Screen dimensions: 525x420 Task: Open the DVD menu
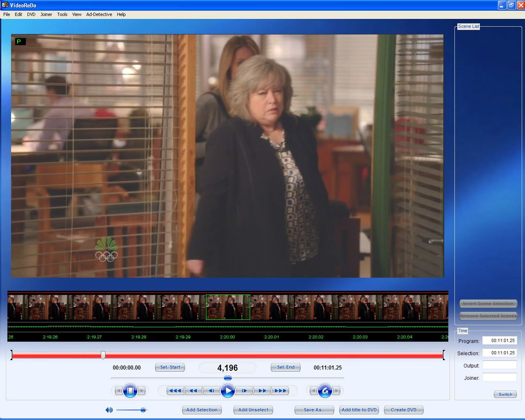(x=31, y=14)
